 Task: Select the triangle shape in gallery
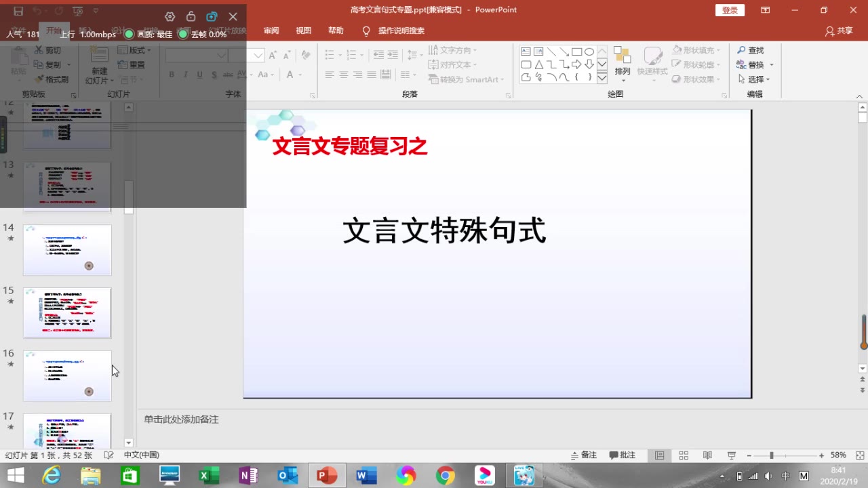coord(538,64)
